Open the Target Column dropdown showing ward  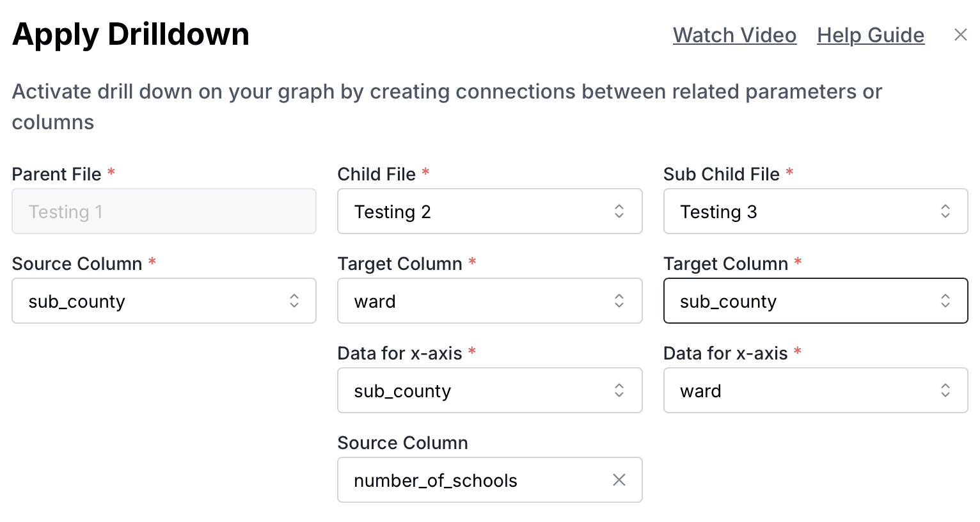(489, 301)
